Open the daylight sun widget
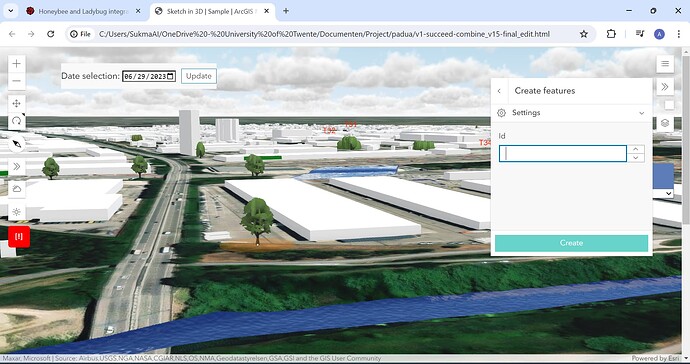690x364 pixels. pos(17,212)
